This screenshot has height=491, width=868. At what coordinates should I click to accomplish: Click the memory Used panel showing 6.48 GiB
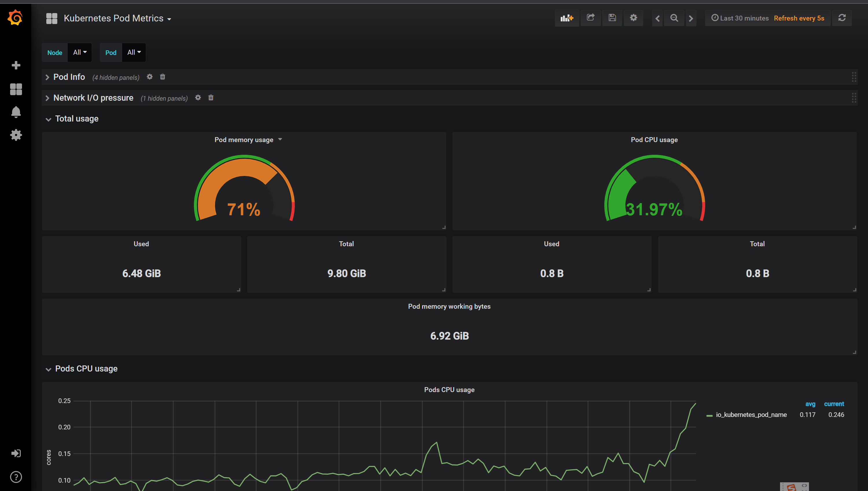tap(142, 264)
